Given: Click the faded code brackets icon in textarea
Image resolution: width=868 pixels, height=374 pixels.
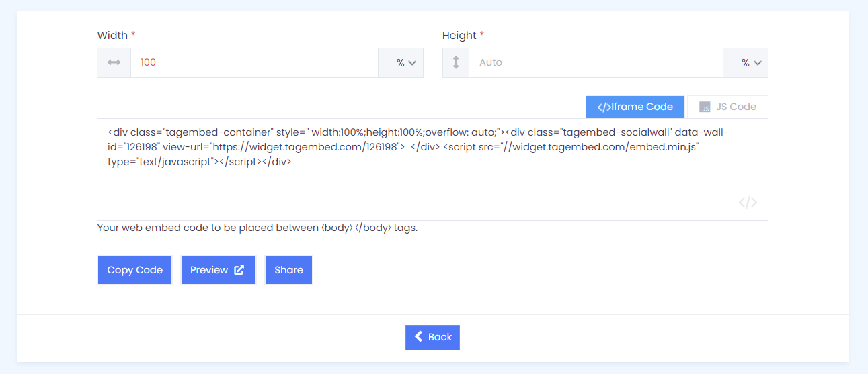Looking at the screenshot, I should [x=748, y=203].
